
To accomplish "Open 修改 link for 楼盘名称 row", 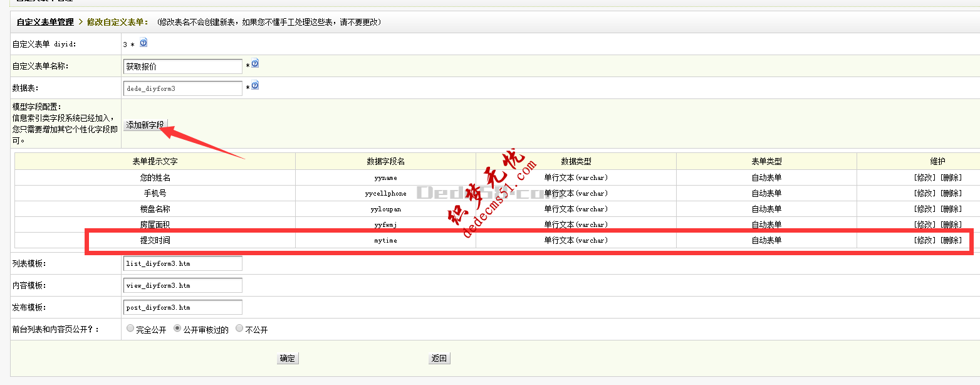I will click(x=925, y=209).
